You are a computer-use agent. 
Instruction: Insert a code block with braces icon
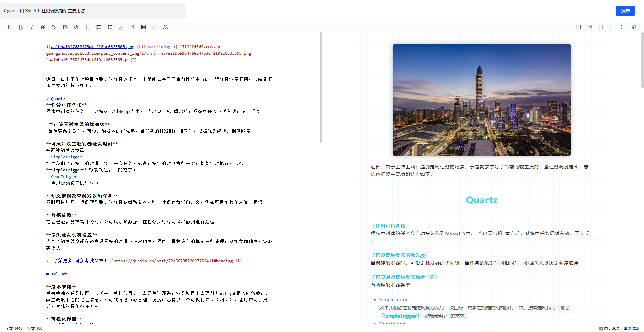[87, 27]
